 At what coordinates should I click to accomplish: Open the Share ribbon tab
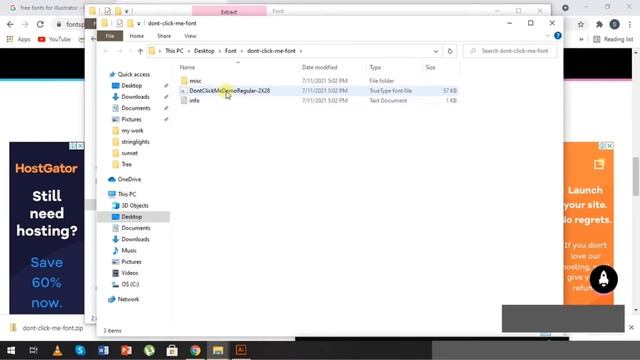[x=164, y=36]
